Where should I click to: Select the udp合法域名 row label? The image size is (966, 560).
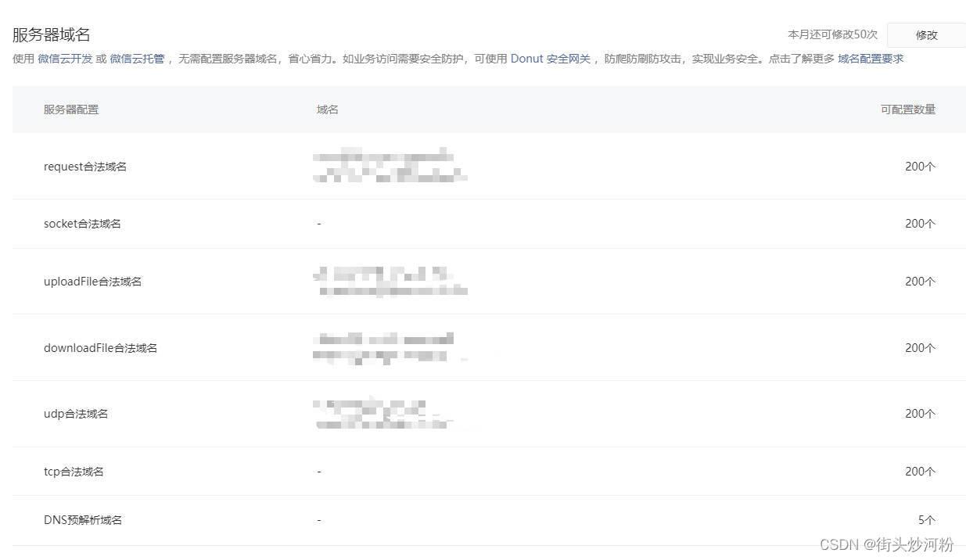point(76,414)
